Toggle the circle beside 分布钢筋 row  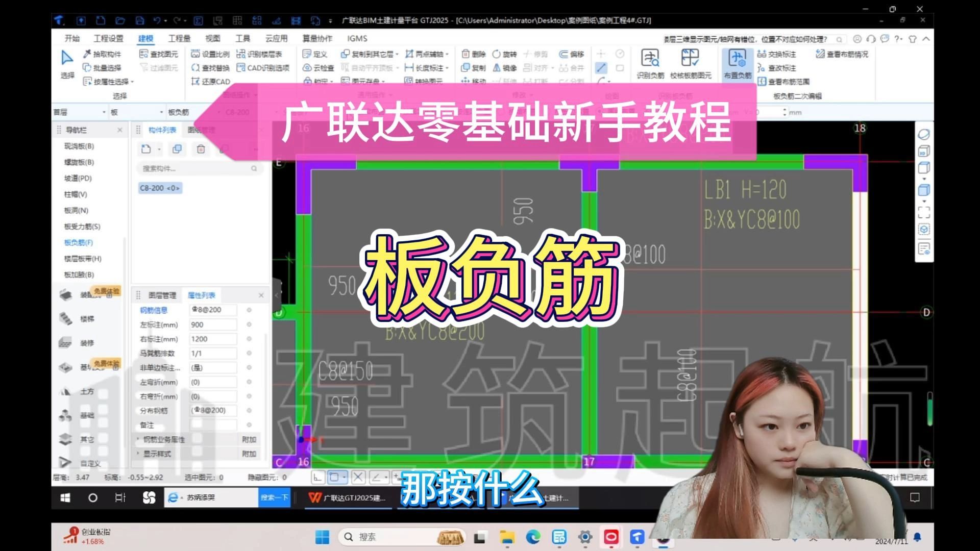[249, 410]
